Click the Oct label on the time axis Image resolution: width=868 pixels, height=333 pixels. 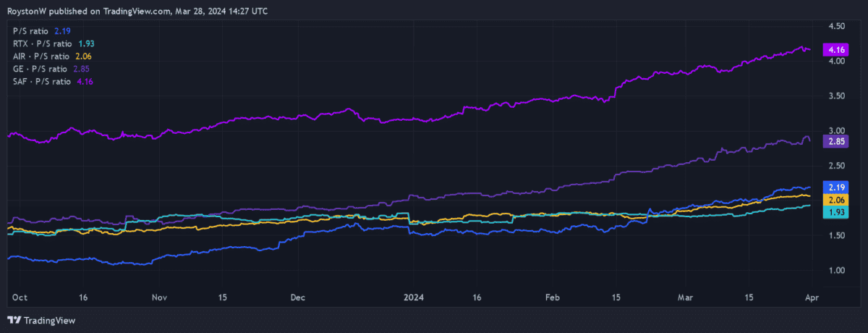click(x=20, y=298)
